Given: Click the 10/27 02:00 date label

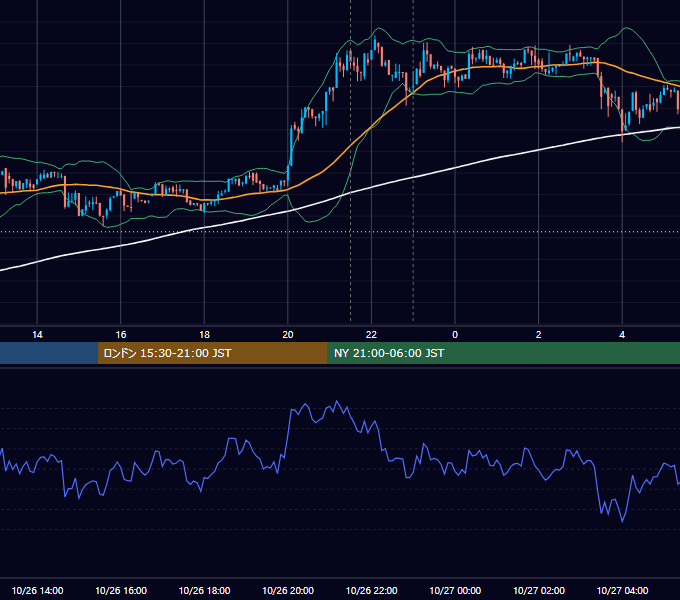Looking at the screenshot, I should coord(539,590).
